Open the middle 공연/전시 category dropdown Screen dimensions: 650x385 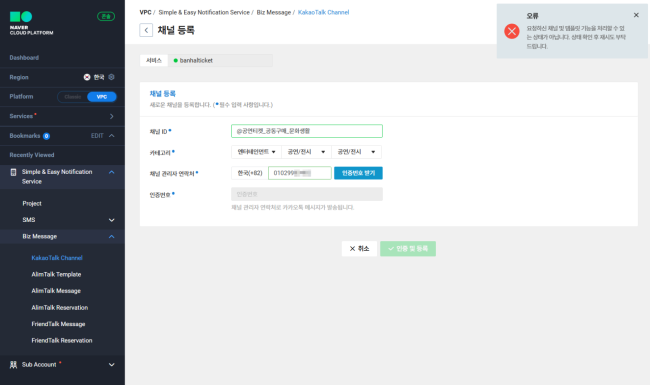(x=306, y=152)
